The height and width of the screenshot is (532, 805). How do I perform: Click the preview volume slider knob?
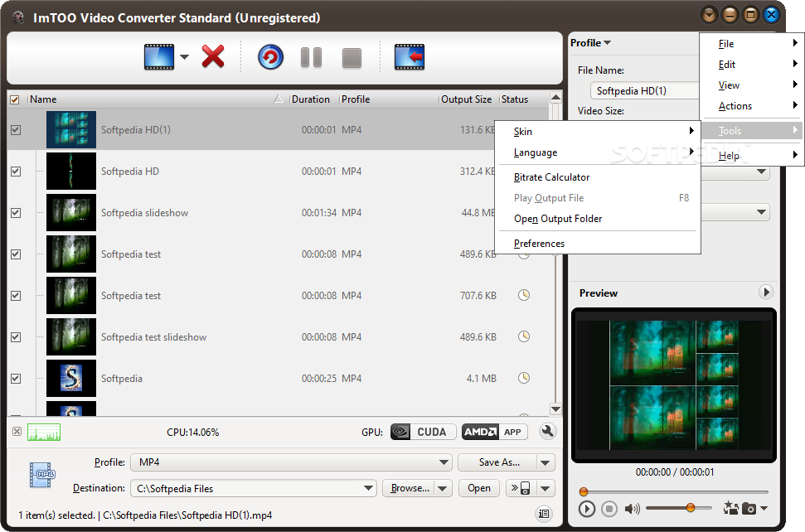(691, 507)
